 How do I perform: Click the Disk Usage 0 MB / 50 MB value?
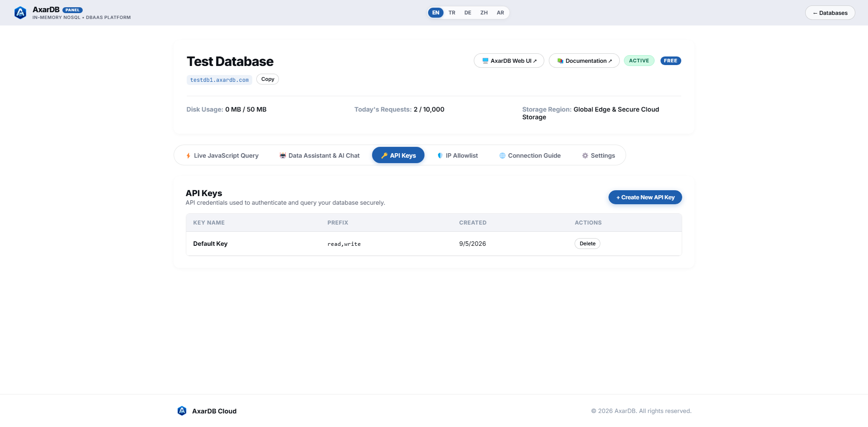tap(246, 109)
